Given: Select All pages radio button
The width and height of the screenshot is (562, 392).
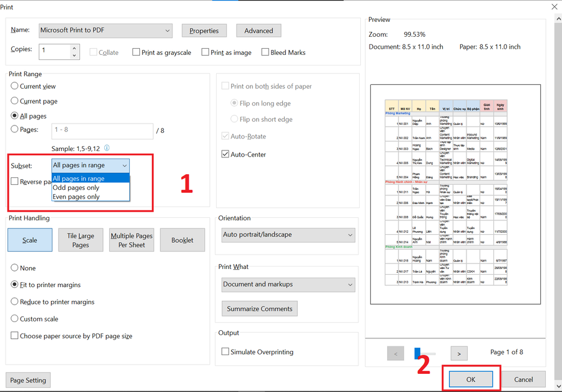Looking at the screenshot, I should (14, 115).
